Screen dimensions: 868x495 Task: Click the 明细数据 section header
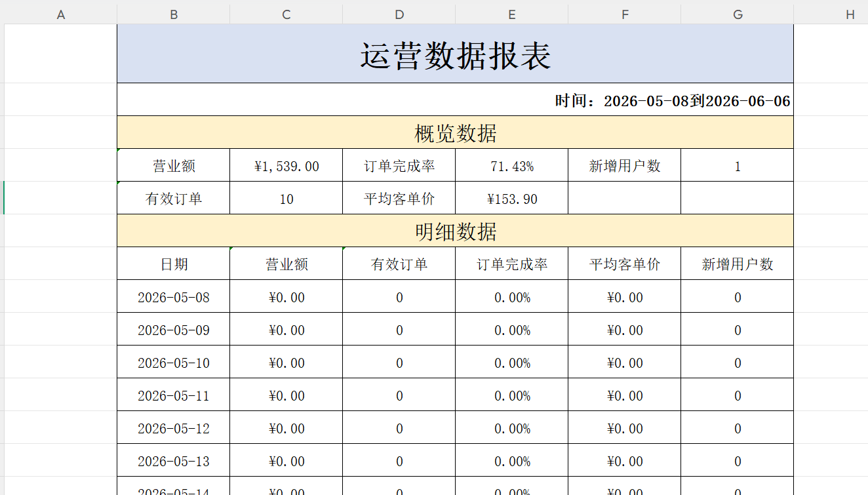tap(456, 231)
